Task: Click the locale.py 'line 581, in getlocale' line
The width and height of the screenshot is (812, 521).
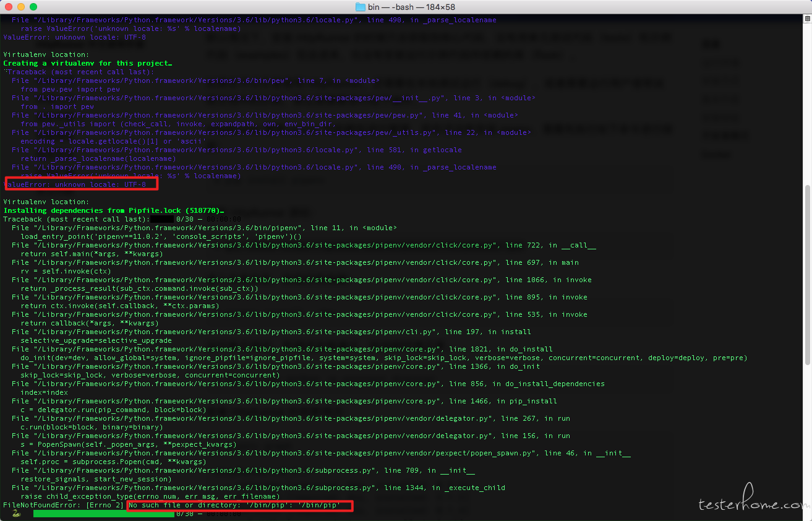Action: coord(237,150)
